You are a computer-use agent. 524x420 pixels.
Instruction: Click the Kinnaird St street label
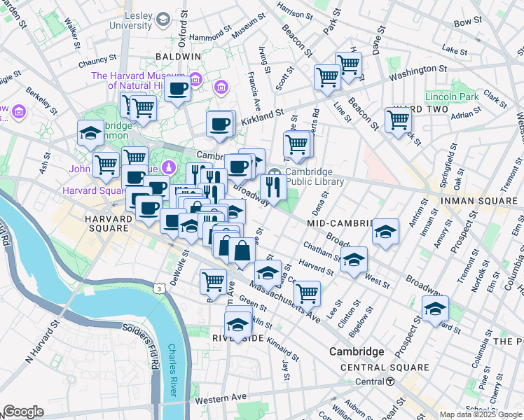(283, 350)
